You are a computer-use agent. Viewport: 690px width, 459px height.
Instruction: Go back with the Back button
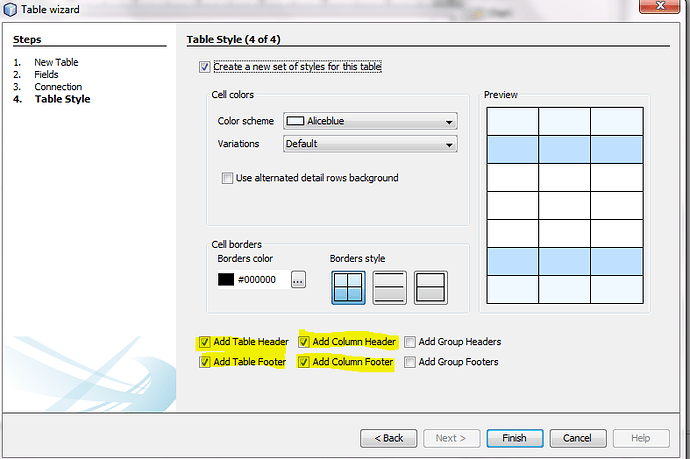click(388, 438)
